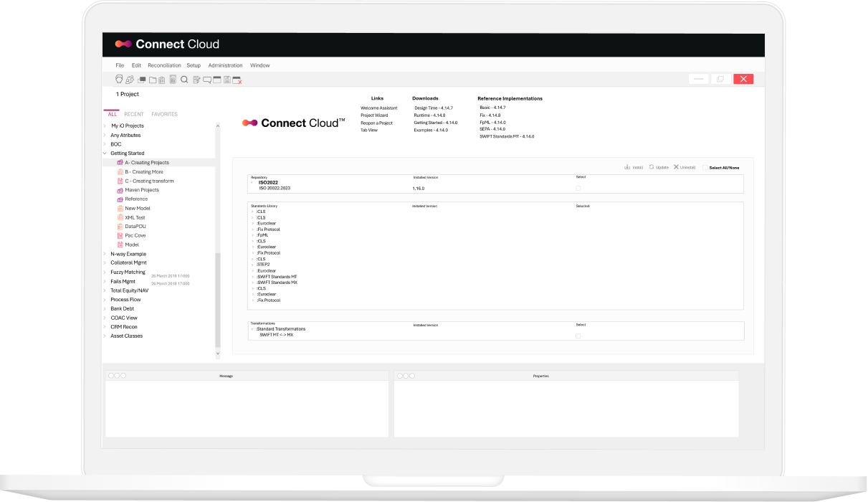Image resolution: width=868 pixels, height=502 pixels.
Task: Click the window with red X toolbar icon
Action: tap(237, 80)
